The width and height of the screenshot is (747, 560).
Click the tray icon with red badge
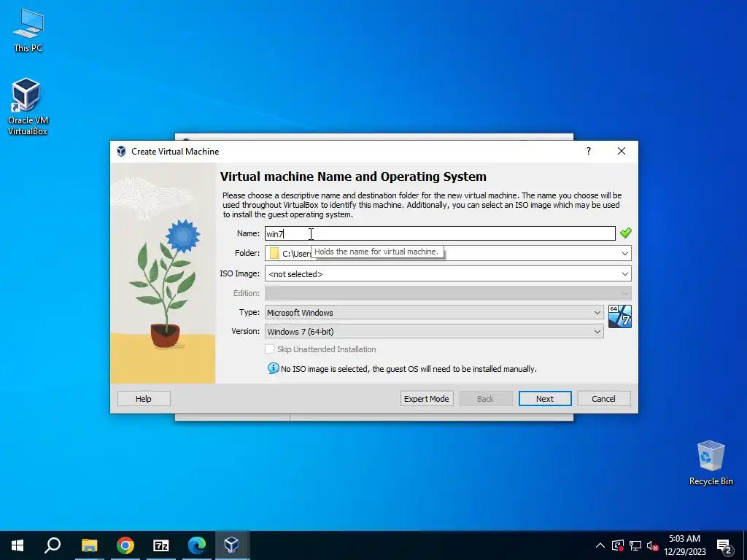pyautogui.click(x=618, y=545)
